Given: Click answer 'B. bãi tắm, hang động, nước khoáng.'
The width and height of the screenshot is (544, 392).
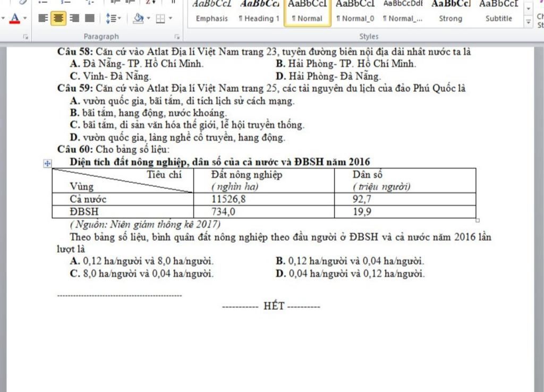Looking at the screenshot, I should pos(148,113).
